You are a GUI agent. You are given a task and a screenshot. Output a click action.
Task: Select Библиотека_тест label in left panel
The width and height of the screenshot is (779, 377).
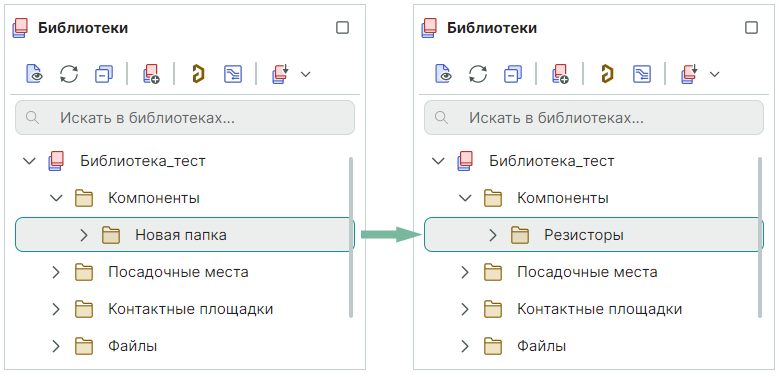(x=143, y=161)
